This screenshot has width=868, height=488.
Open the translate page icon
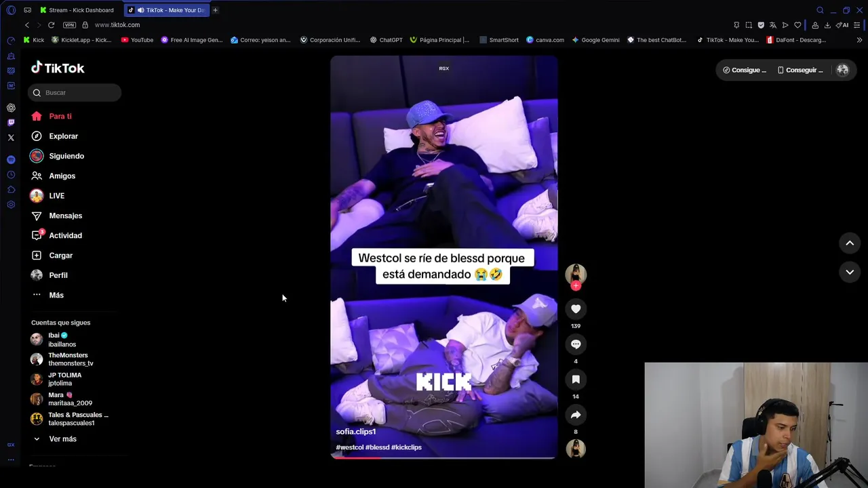773,25
